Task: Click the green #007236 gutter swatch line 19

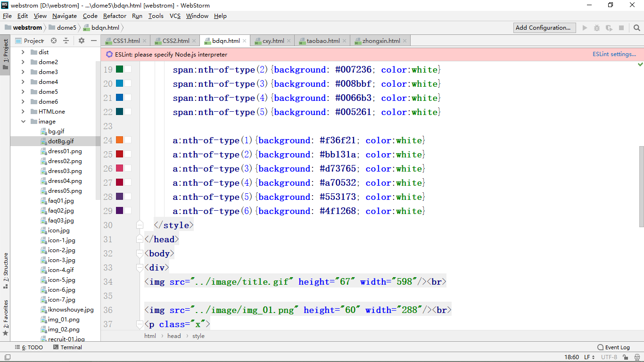Action: point(120,69)
